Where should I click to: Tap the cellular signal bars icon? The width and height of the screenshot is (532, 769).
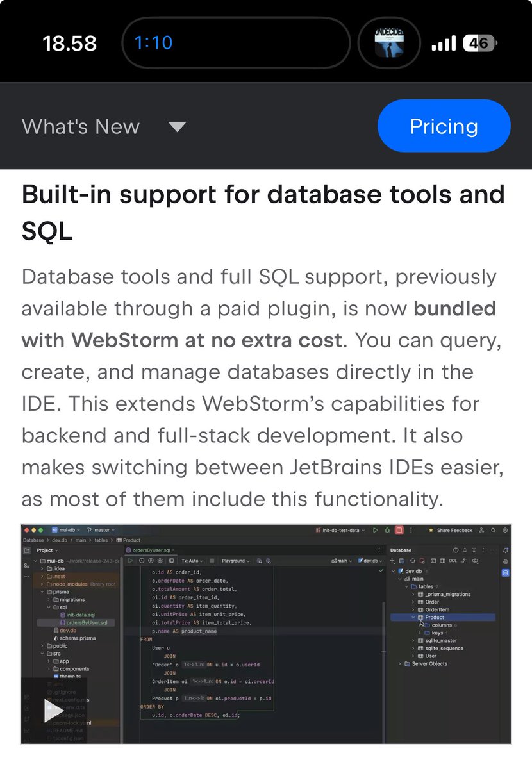click(x=443, y=43)
